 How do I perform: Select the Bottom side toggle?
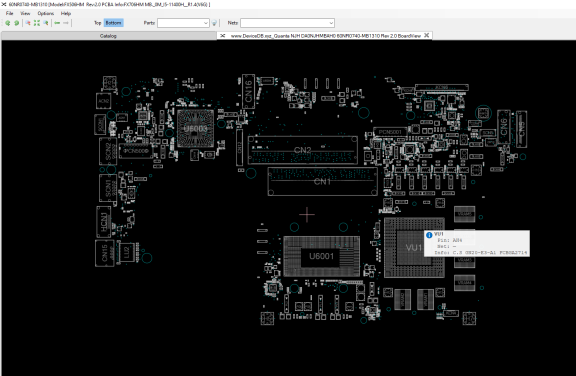(x=113, y=23)
